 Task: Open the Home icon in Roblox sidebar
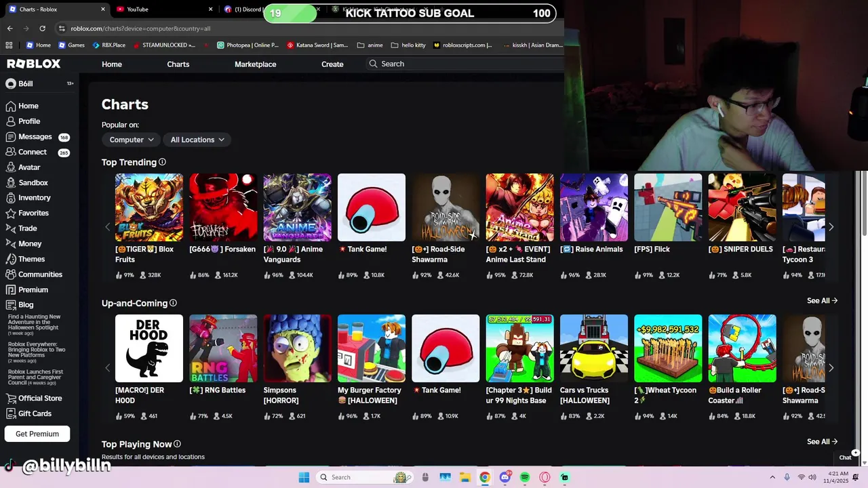coord(10,106)
